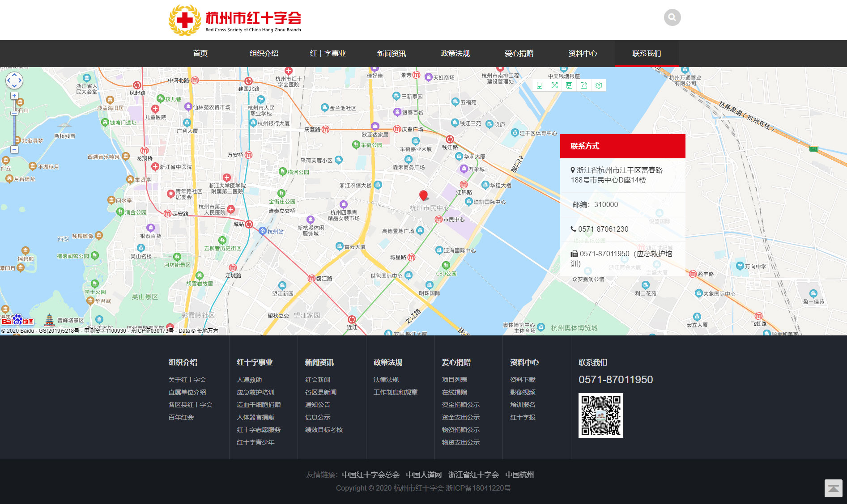Image resolution: width=847 pixels, height=504 pixels.
Task: Open the mobile preview tool in the map toolbar
Action: pos(540,85)
